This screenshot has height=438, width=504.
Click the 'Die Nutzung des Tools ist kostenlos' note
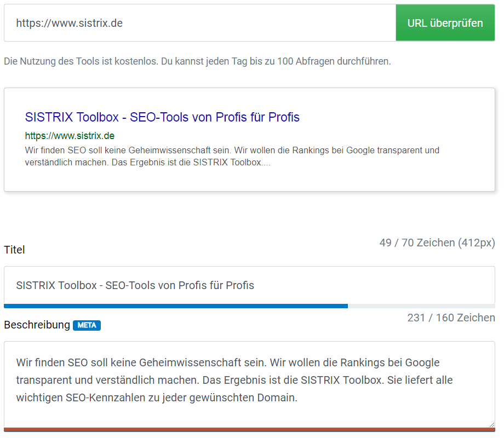(197, 61)
